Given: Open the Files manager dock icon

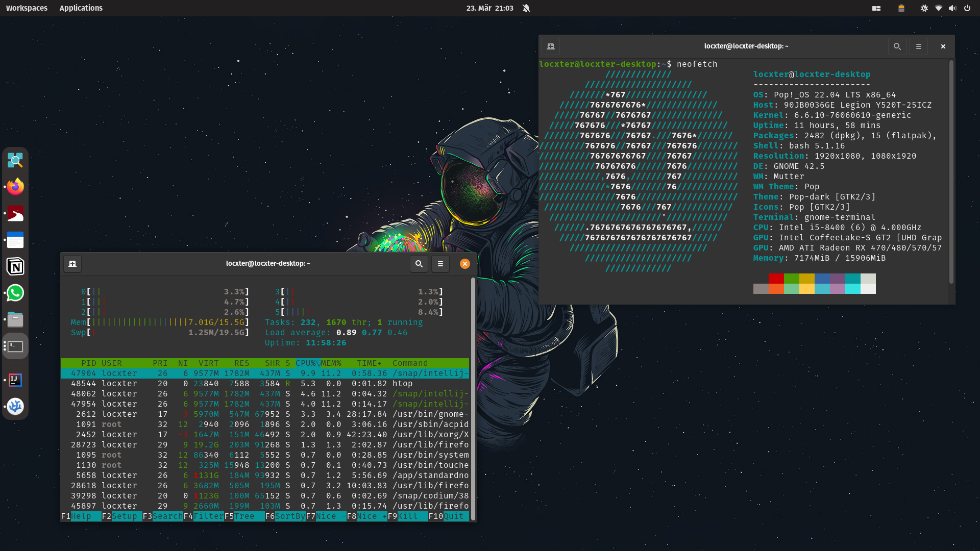Looking at the screenshot, I should coord(15,319).
